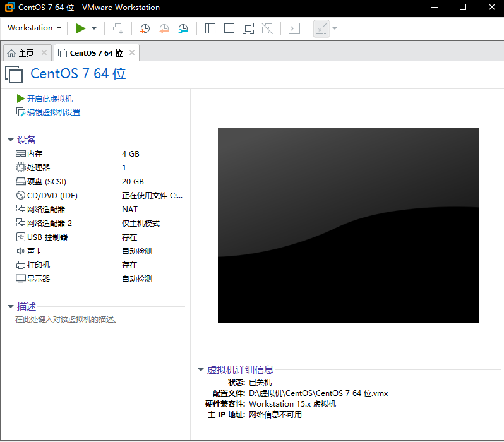Open the power options dropdown arrow
The image size is (504, 442).
(94, 28)
